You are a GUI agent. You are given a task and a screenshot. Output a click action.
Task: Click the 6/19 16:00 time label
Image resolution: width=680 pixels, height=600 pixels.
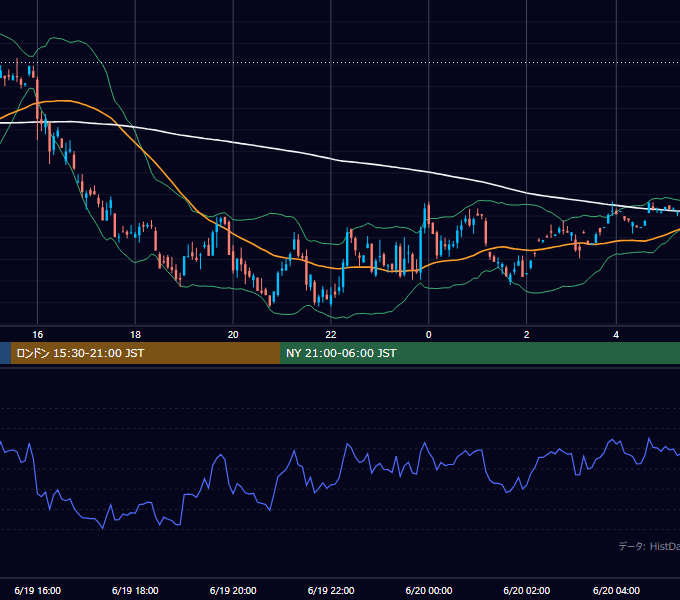[38, 590]
